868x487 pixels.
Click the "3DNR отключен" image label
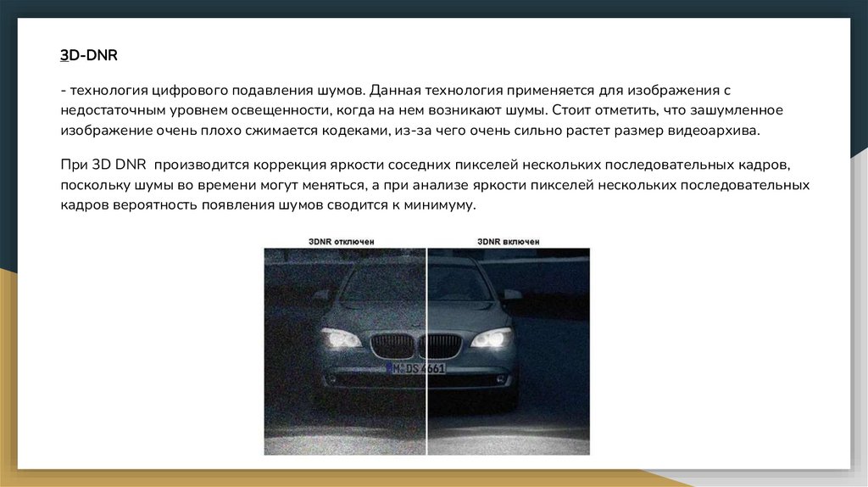[342, 242]
